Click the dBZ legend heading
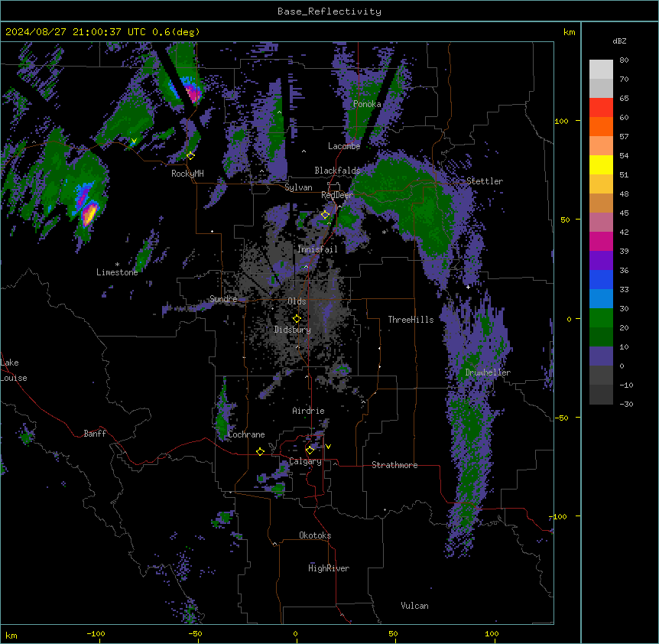This screenshot has width=659, height=644. [619, 41]
